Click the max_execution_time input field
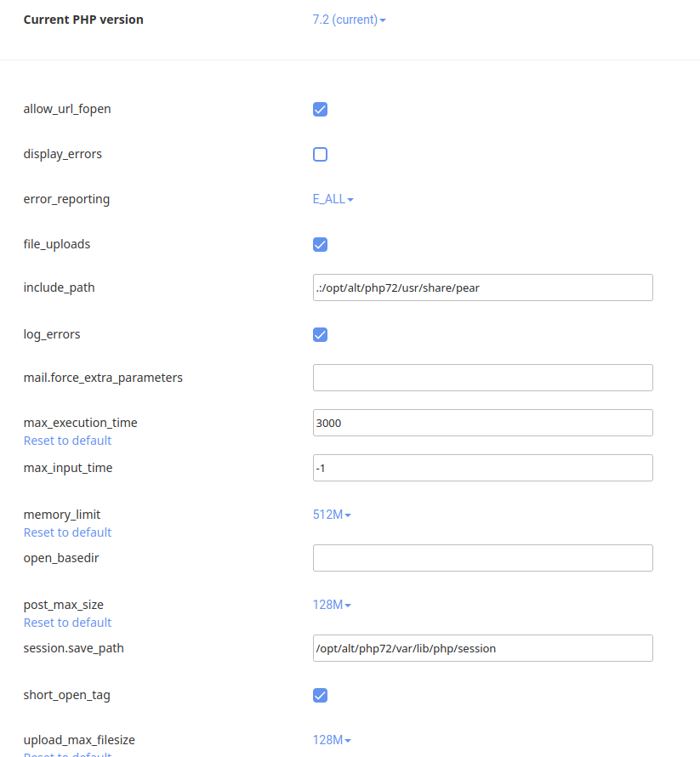The height and width of the screenshot is (757, 700). coord(482,423)
